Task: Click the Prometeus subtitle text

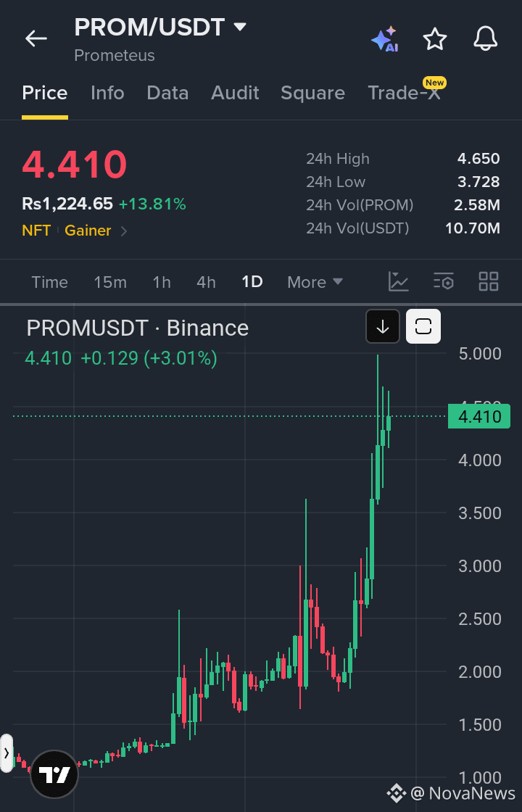Action: pos(115,55)
